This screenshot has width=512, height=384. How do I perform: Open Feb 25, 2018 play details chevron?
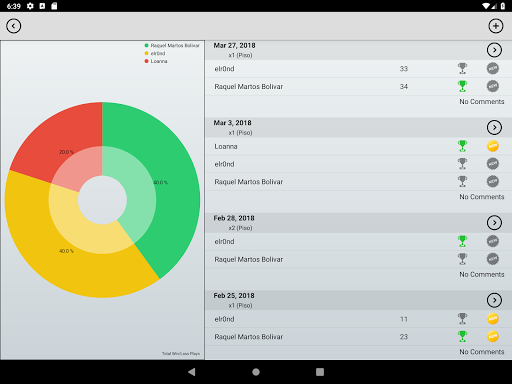pos(494,300)
